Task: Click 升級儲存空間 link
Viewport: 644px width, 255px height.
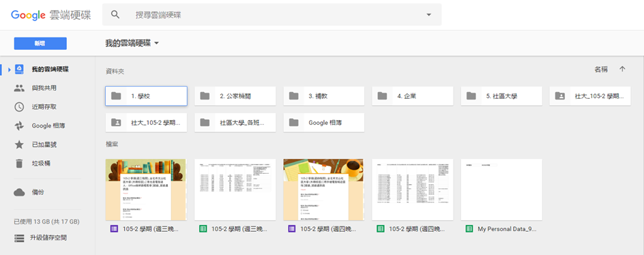Action: (48, 238)
